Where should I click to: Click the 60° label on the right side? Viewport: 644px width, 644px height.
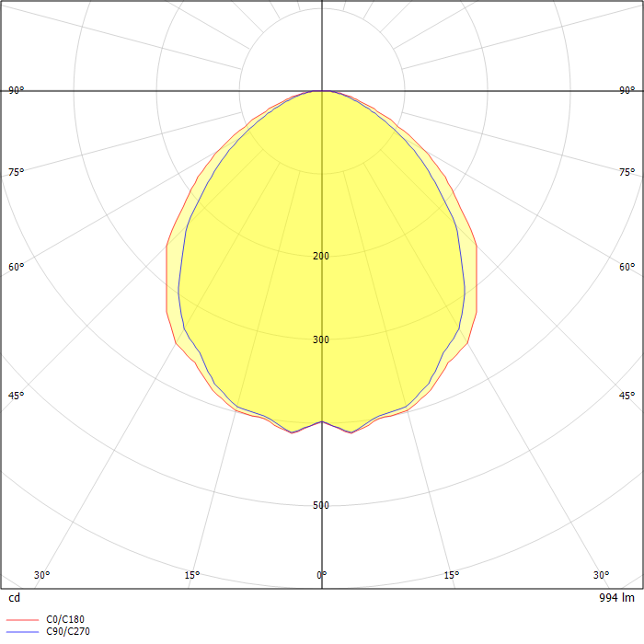click(x=627, y=267)
